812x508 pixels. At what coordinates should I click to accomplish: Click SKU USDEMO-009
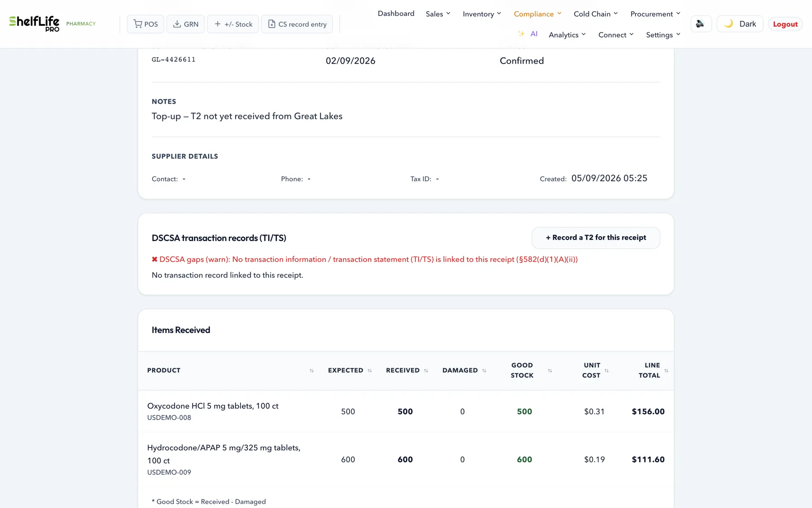point(169,472)
